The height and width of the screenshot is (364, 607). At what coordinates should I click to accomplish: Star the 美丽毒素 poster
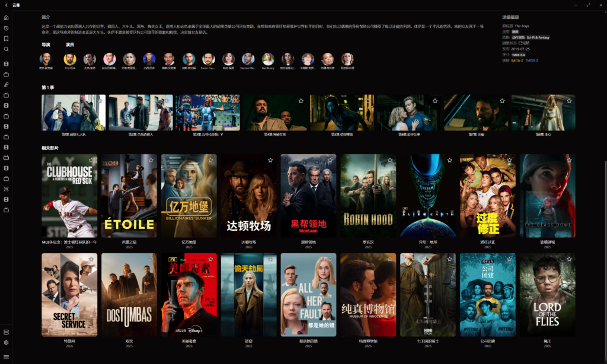[210, 259]
